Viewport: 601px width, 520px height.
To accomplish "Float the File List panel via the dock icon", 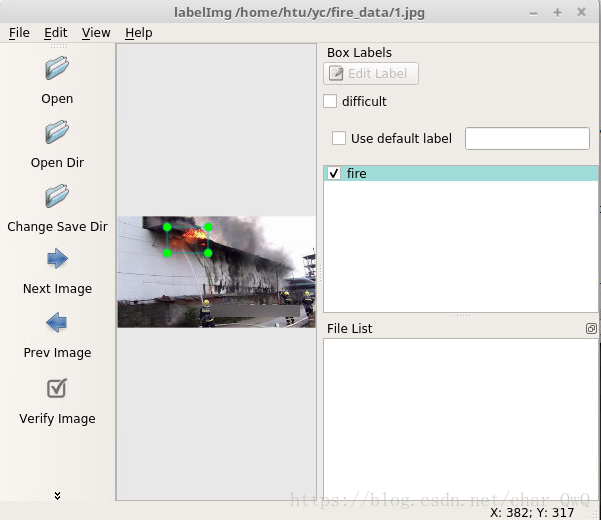I will tap(591, 328).
